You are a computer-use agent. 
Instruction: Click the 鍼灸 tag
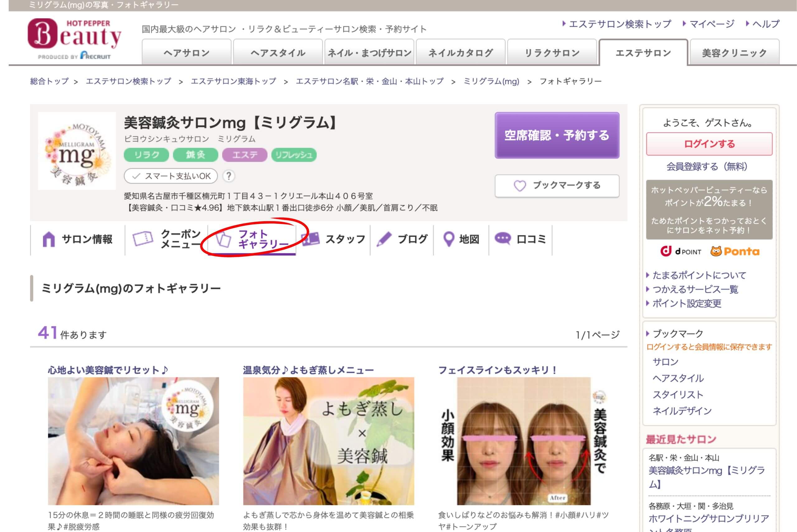click(196, 155)
